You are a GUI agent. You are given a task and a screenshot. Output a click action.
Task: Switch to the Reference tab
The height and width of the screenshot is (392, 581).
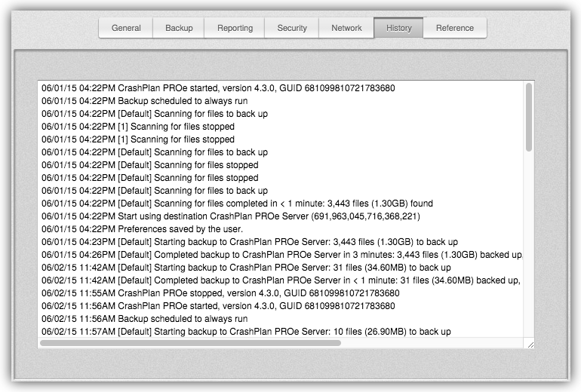(455, 28)
